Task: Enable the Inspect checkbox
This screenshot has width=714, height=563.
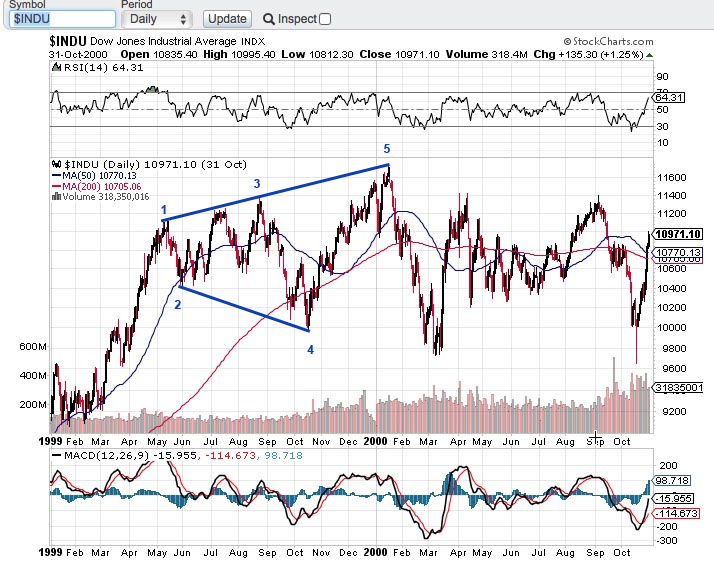Action: tap(325, 19)
